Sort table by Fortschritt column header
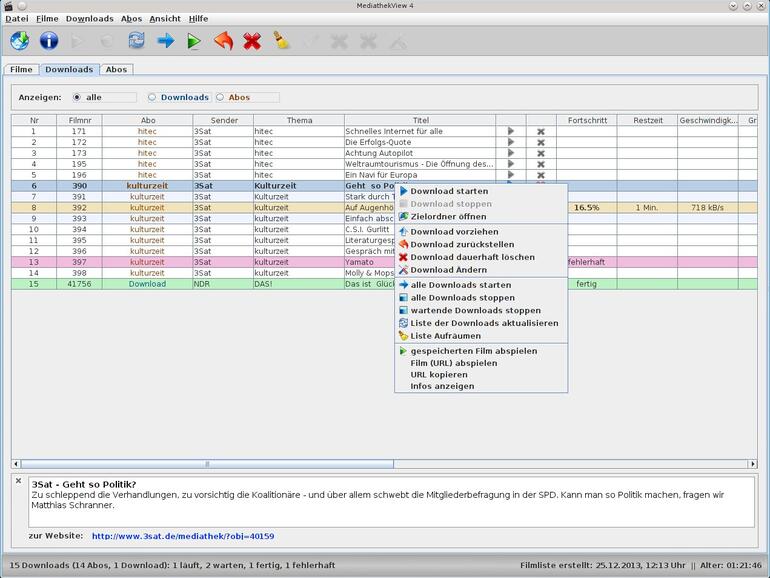Screen dimensions: 770x578 tap(586, 120)
